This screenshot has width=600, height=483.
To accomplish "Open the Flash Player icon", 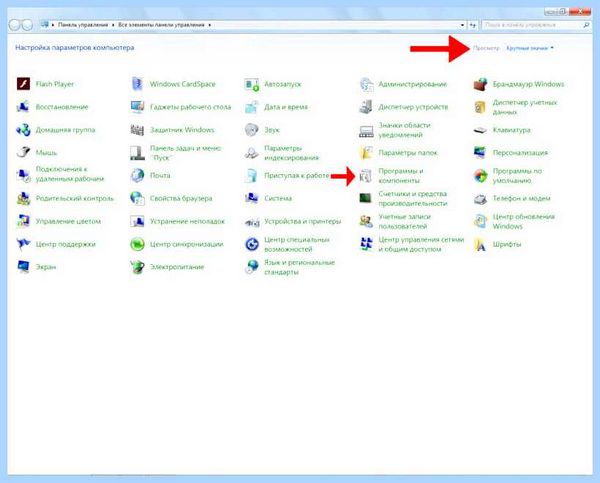I will 23,84.
